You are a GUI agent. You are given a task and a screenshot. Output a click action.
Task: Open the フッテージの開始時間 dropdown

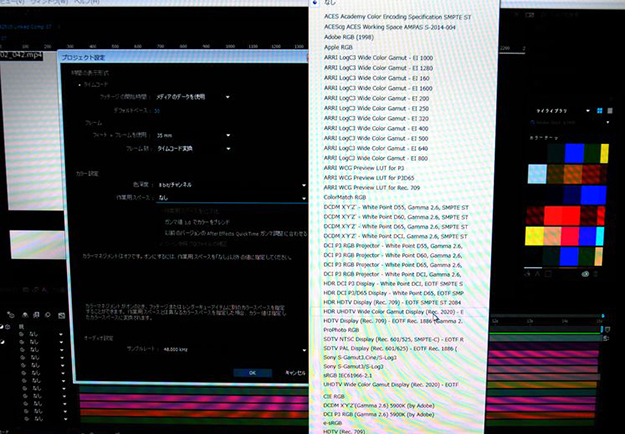[x=193, y=97]
